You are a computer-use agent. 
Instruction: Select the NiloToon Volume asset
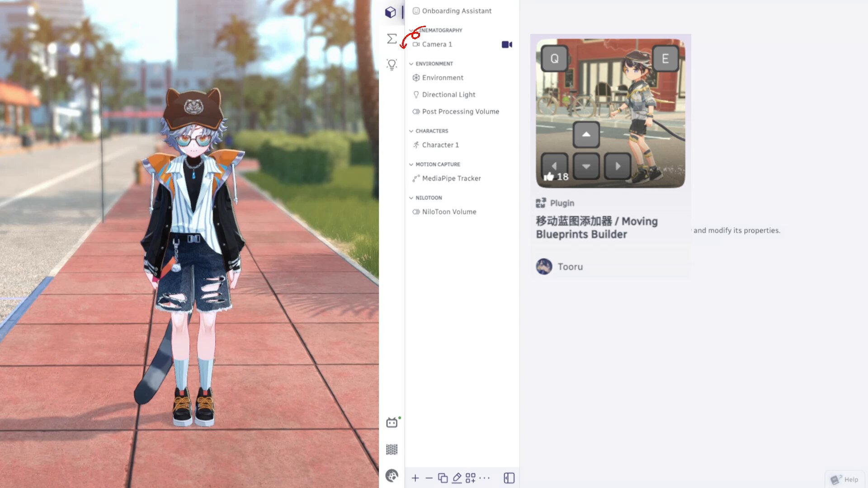click(x=462, y=212)
